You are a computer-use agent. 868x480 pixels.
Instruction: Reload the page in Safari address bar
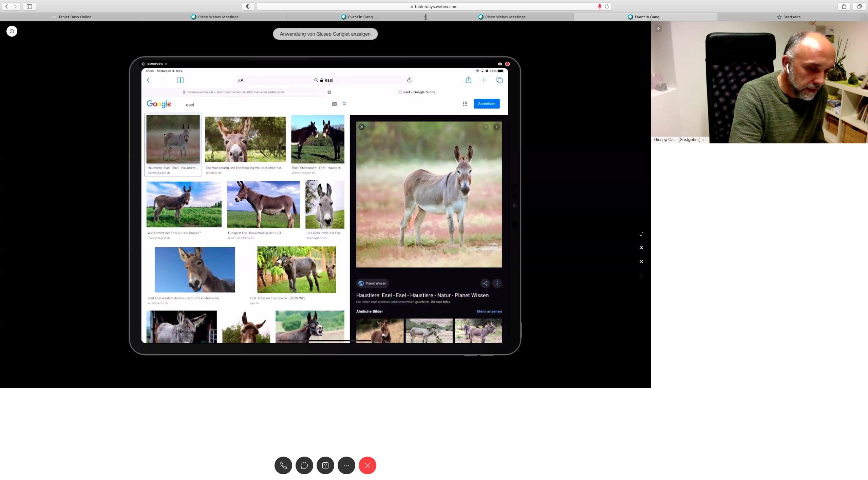point(607,6)
